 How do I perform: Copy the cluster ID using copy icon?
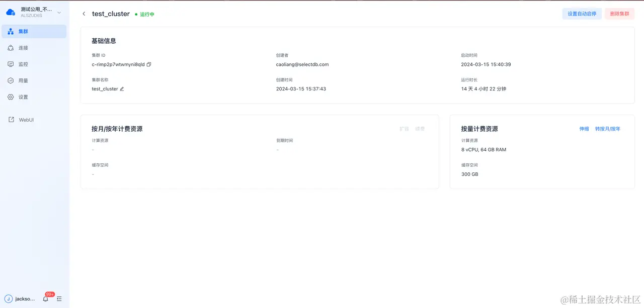pyautogui.click(x=148, y=64)
